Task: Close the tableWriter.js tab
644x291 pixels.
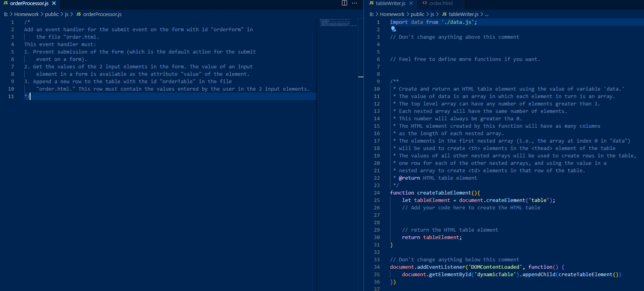Action: coord(411,3)
